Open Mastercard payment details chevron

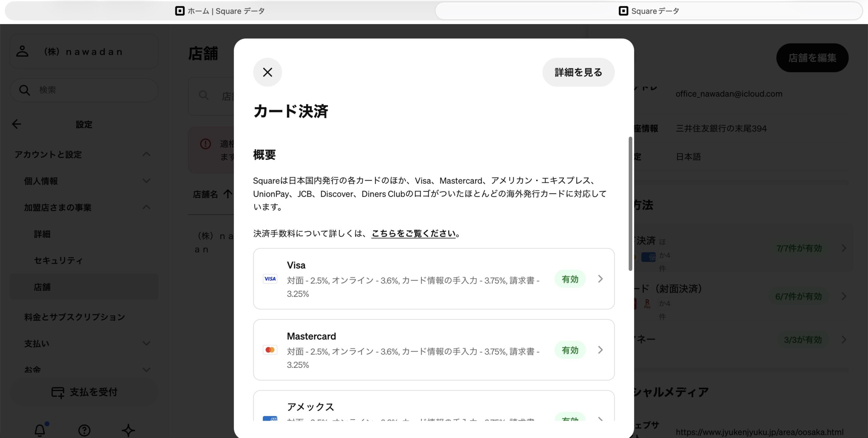click(x=600, y=350)
